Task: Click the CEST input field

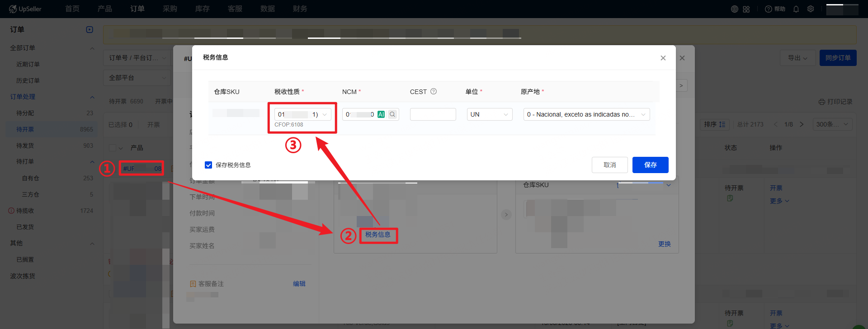Action: [x=433, y=114]
